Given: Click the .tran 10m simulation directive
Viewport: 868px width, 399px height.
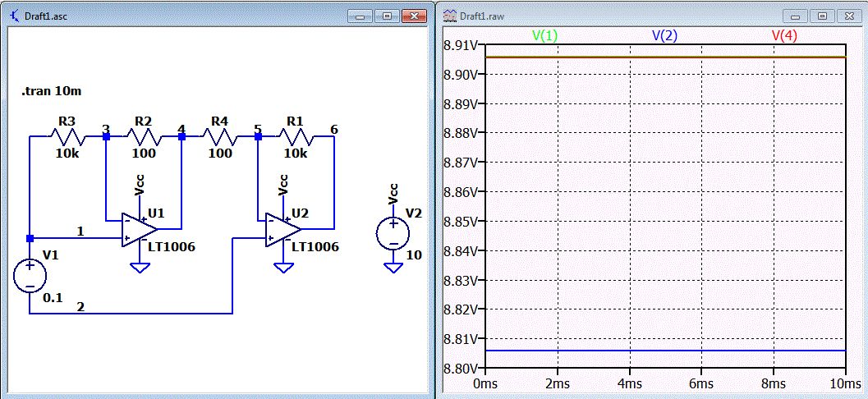Looking at the screenshot, I should 52,92.
